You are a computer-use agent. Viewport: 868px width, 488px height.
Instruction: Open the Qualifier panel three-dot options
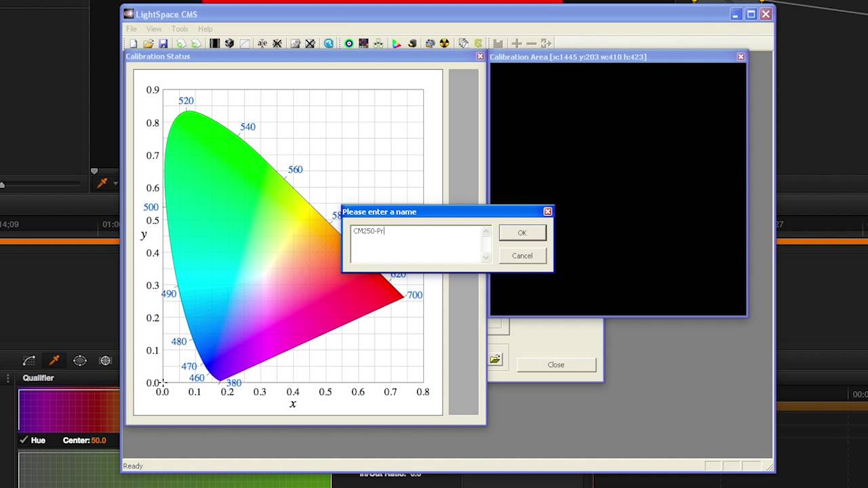pos(8,378)
